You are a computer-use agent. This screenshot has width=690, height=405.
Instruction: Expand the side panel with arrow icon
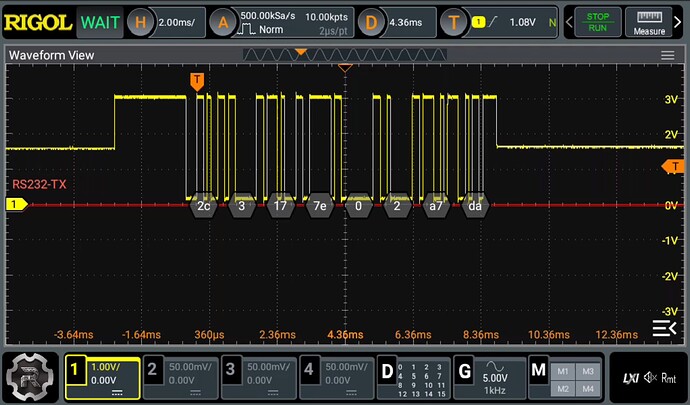[664, 328]
